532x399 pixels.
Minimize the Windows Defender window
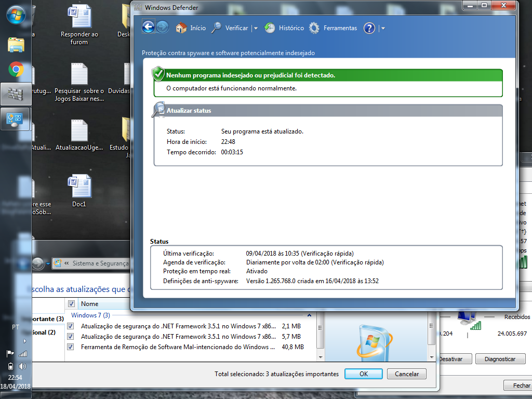pos(470,5)
